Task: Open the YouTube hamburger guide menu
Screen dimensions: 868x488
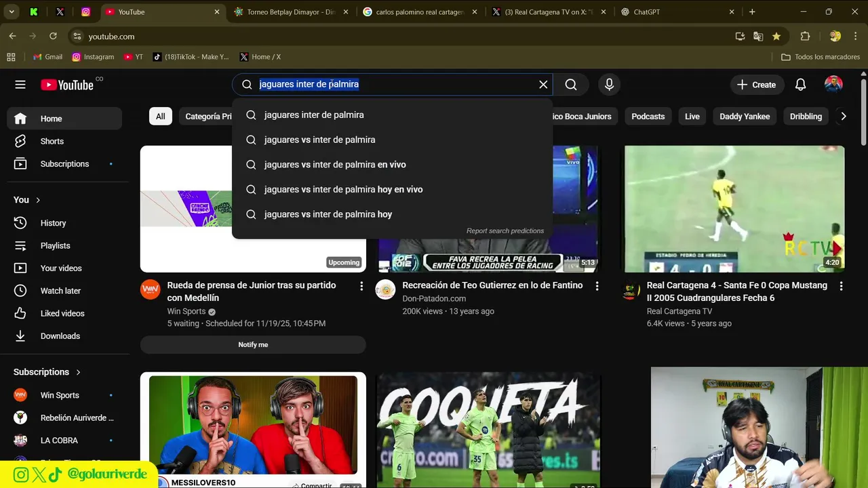Action: (x=20, y=85)
